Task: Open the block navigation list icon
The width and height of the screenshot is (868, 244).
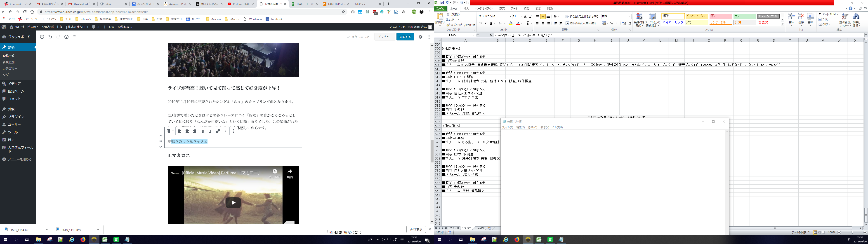Action: [74, 37]
